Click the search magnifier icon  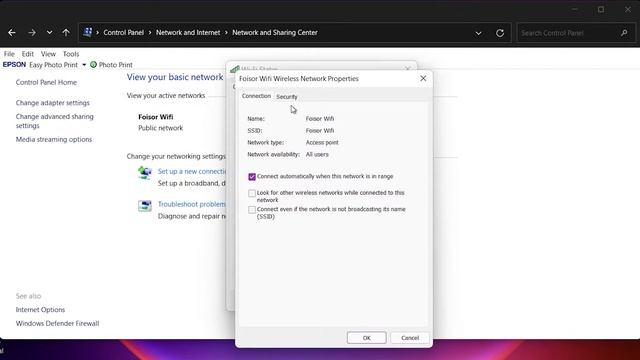624,33
